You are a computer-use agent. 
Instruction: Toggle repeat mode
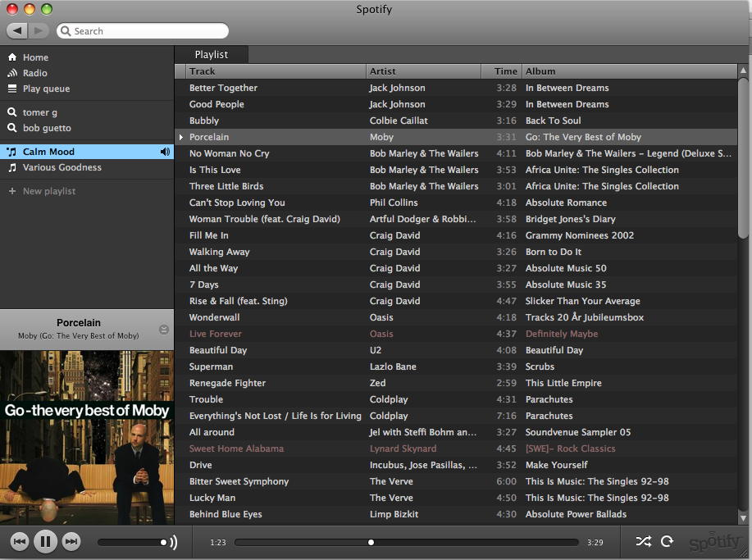coord(667,542)
